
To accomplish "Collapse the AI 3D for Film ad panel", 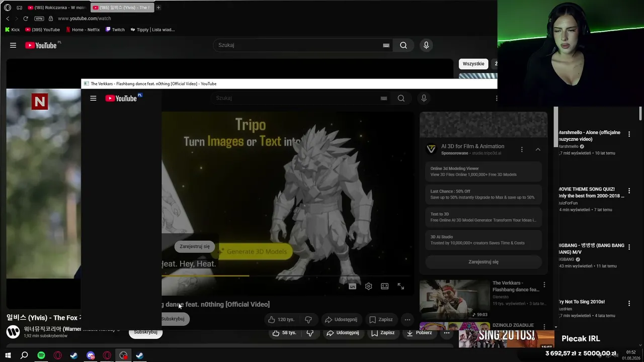I will click(538, 149).
